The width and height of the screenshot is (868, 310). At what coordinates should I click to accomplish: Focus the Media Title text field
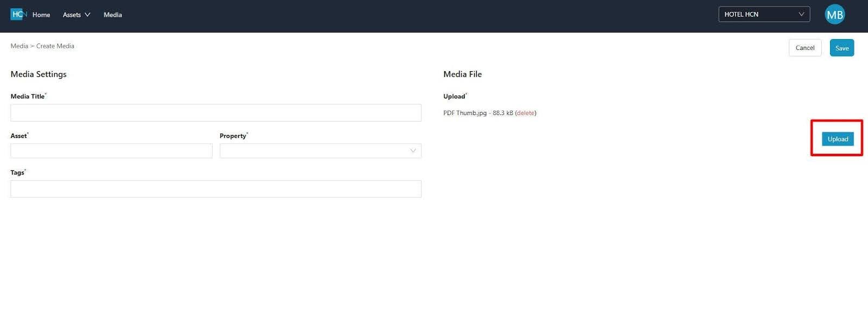[215, 113]
